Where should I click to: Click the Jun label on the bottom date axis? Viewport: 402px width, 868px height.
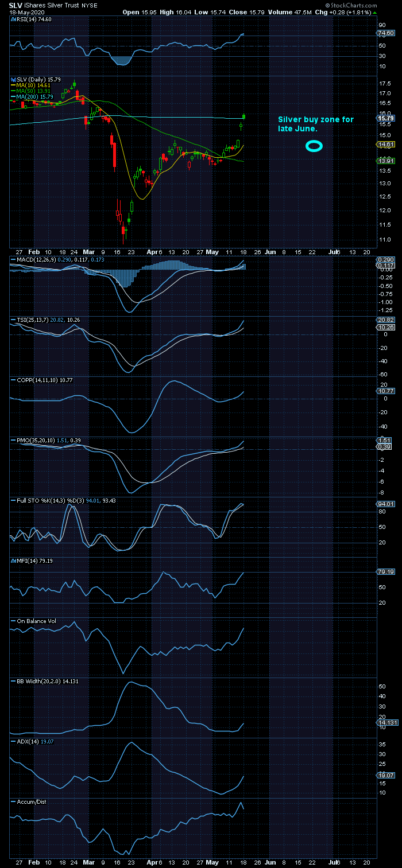click(270, 862)
